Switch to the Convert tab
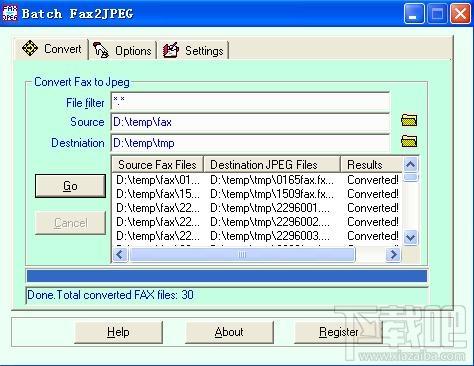Viewport: 474px width, 366px height. tap(51, 49)
